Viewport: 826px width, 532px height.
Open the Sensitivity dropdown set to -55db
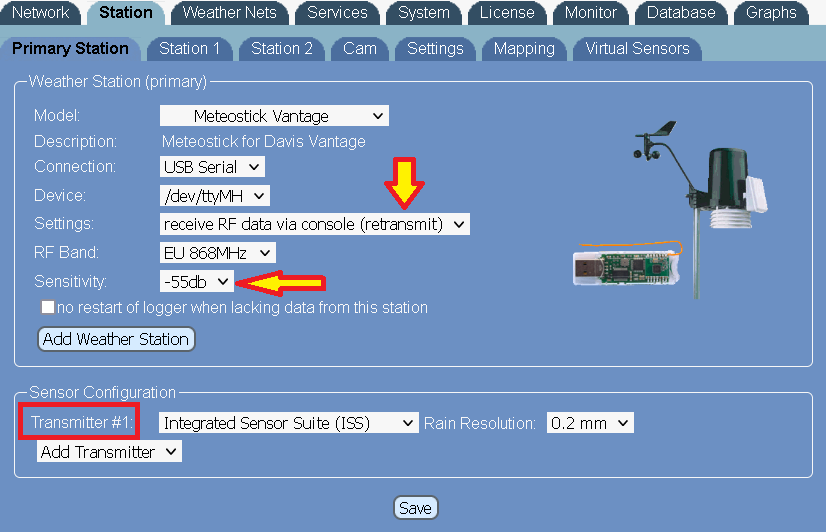197,282
